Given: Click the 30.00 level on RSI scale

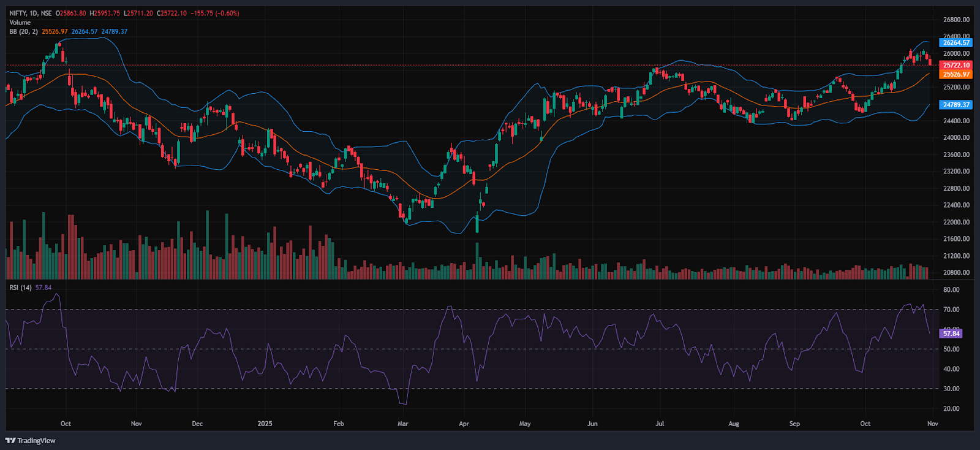Looking at the screenshot, I should pos(951,389).
